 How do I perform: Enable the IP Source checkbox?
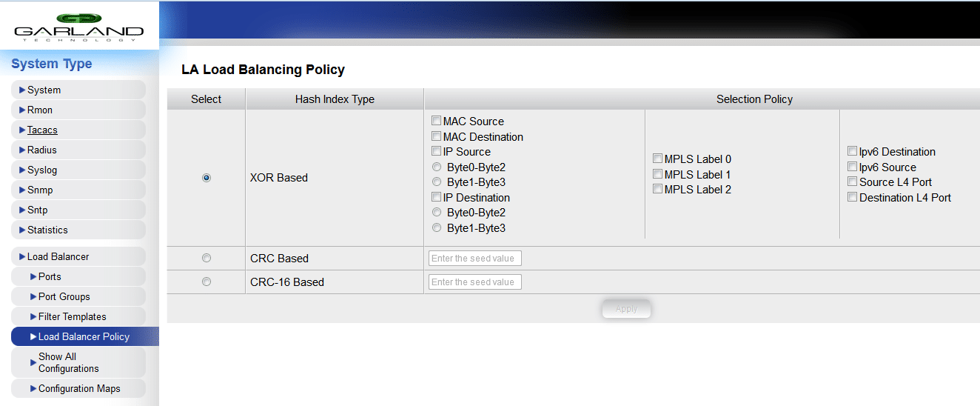click(x=437, y=151)
